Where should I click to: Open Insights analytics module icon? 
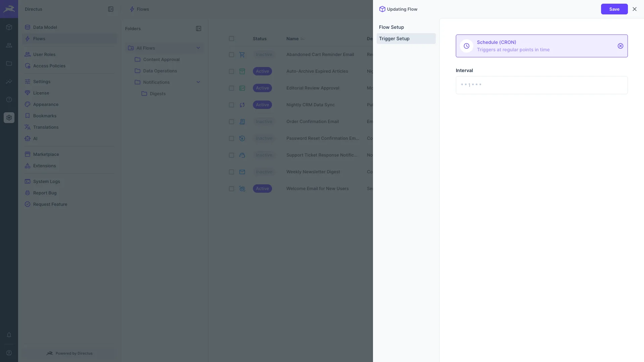click(x=9, y=81)
